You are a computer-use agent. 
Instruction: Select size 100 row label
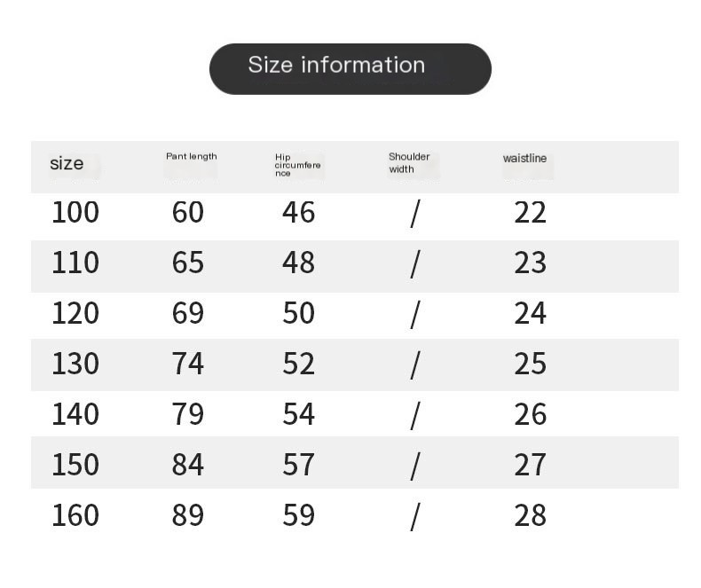pos(75,212)
